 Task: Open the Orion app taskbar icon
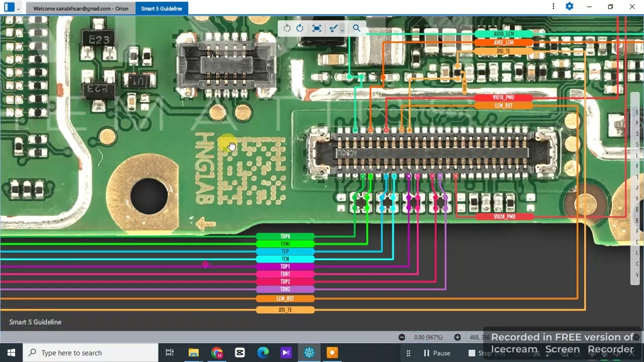click(x=309, y=353)
